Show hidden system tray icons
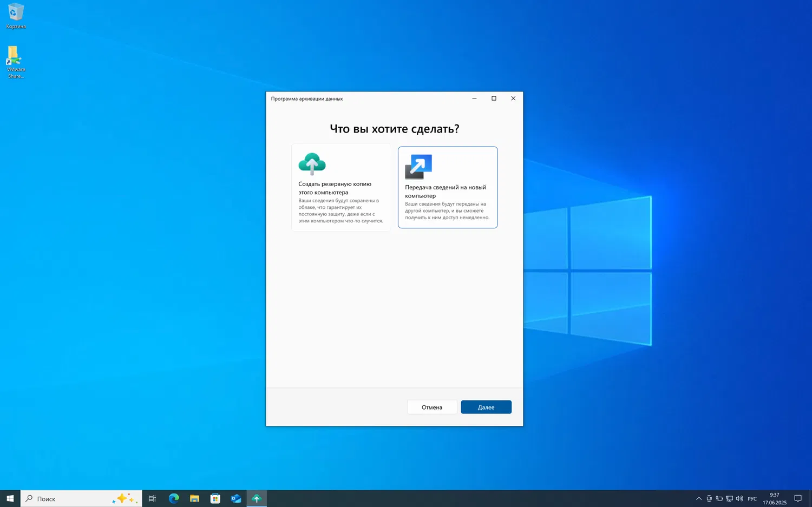 (699, 498)
